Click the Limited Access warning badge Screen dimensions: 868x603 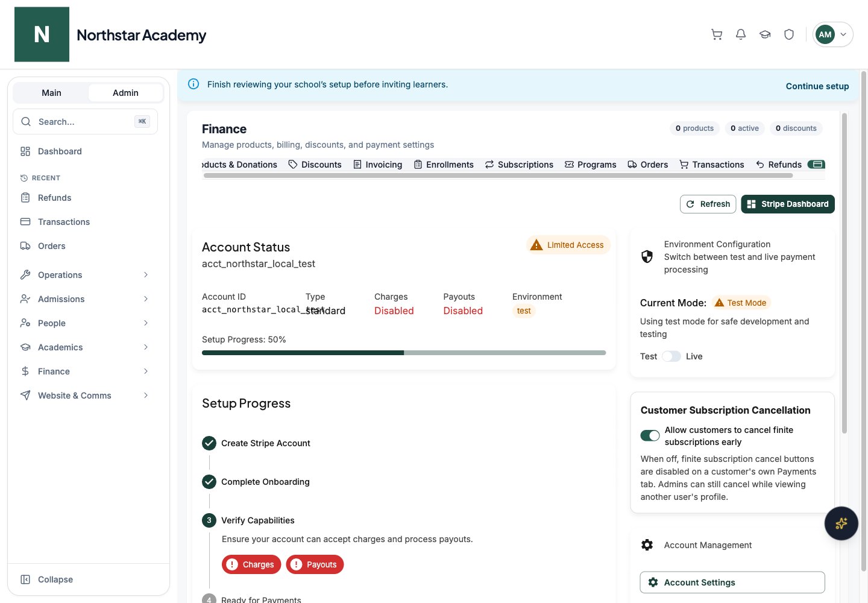click(x=568, y=245)
